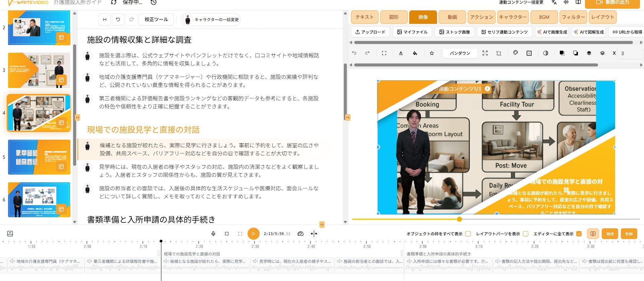Click 連動コンテンツ一括変更 in top bar
Image resolution: width=644 pixels, height=281 pixels.
tap(521, 2)
